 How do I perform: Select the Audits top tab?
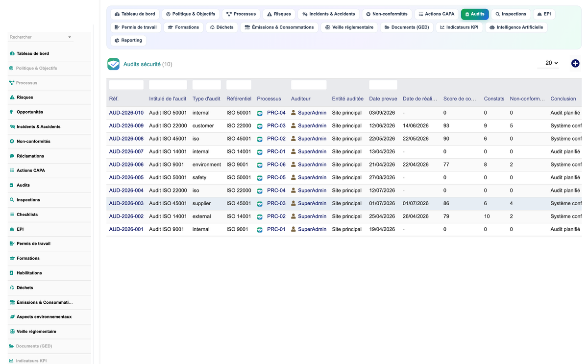(474, 14)
